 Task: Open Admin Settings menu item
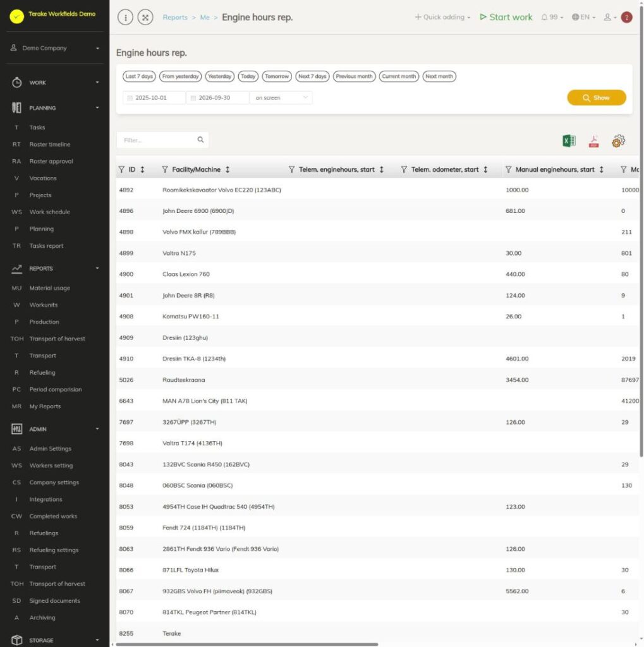[51, 449]
